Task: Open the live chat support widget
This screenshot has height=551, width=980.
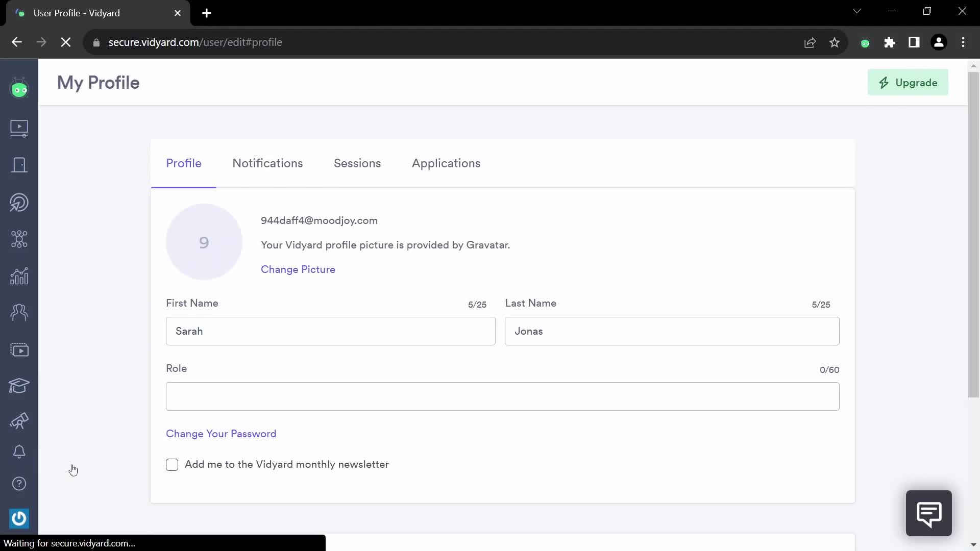Action: pos(929,513)
